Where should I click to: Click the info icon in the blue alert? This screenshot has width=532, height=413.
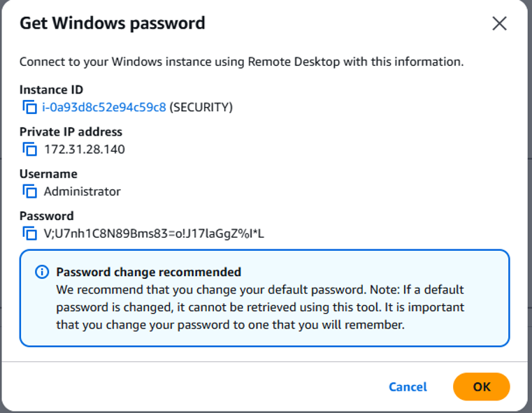(42, 272)
